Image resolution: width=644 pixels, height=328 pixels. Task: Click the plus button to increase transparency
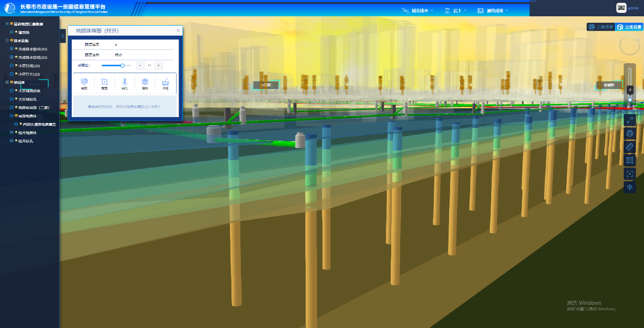(158, 65)
